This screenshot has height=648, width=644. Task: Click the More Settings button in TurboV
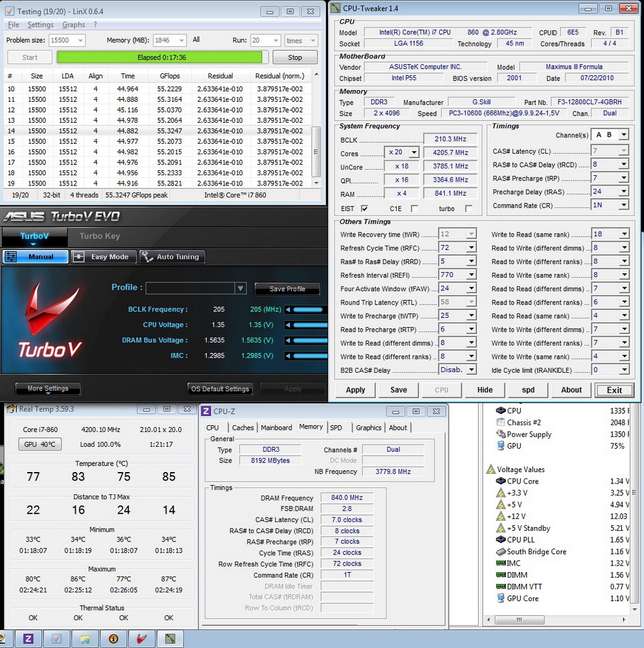coord(48,389)
